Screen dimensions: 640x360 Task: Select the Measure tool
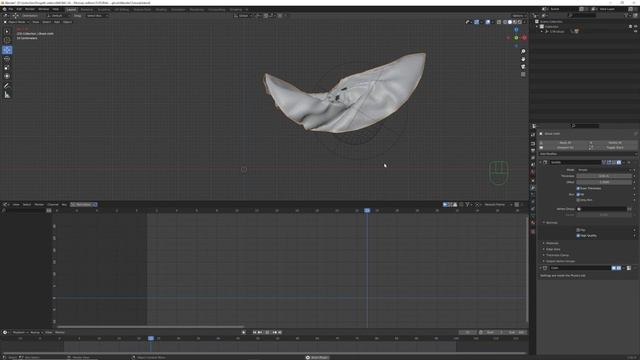(7, 95)
